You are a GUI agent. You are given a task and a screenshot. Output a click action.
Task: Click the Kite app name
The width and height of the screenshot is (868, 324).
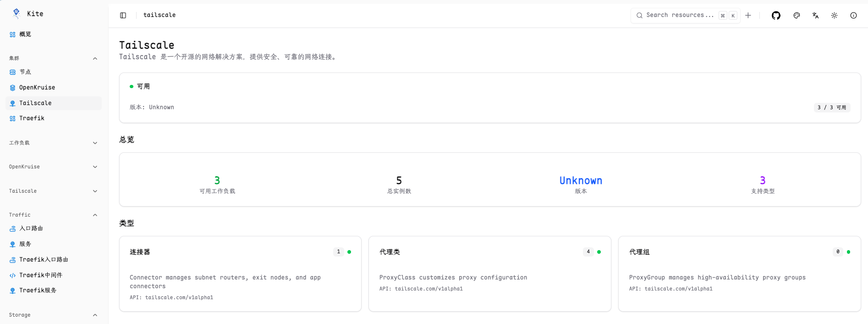[35, 14]
